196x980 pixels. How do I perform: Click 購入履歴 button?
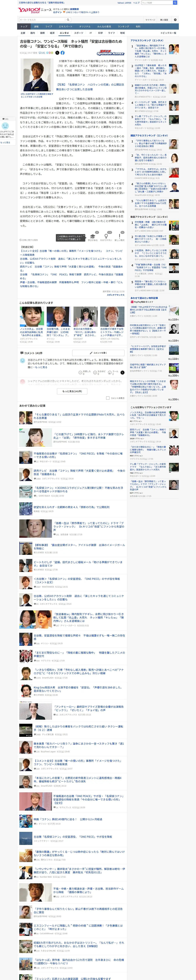164,20
